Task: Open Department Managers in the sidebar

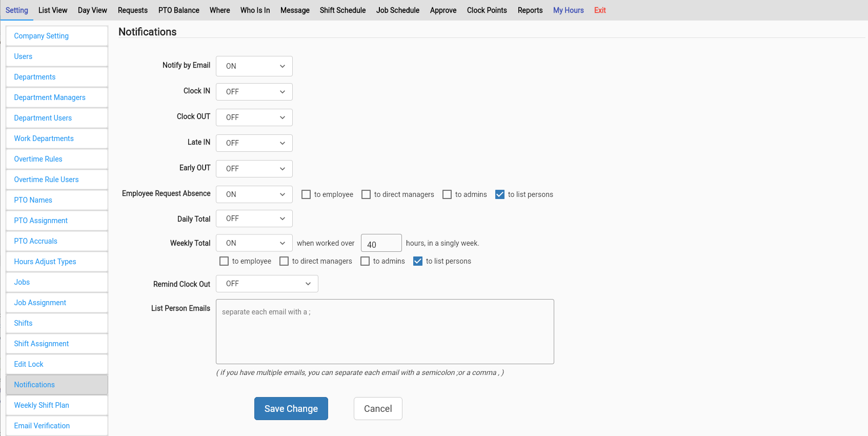Action: pos(57,97)
